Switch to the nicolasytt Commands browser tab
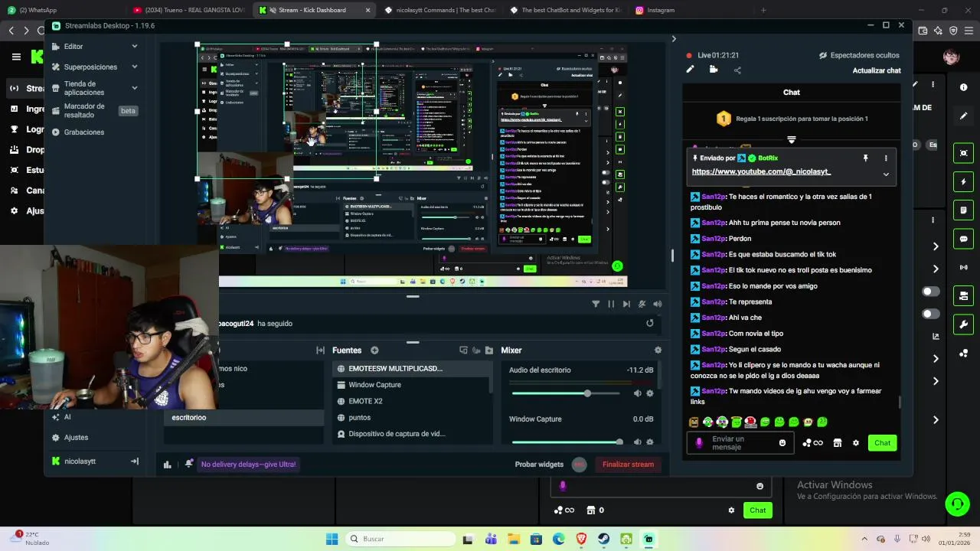980x551 pixels. point(440,10)
